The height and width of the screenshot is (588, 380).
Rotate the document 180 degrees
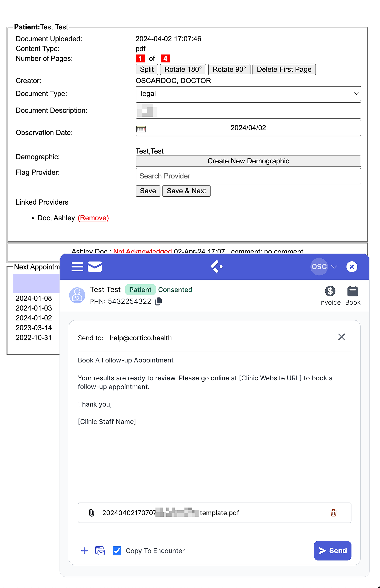[x=183, y=69]
